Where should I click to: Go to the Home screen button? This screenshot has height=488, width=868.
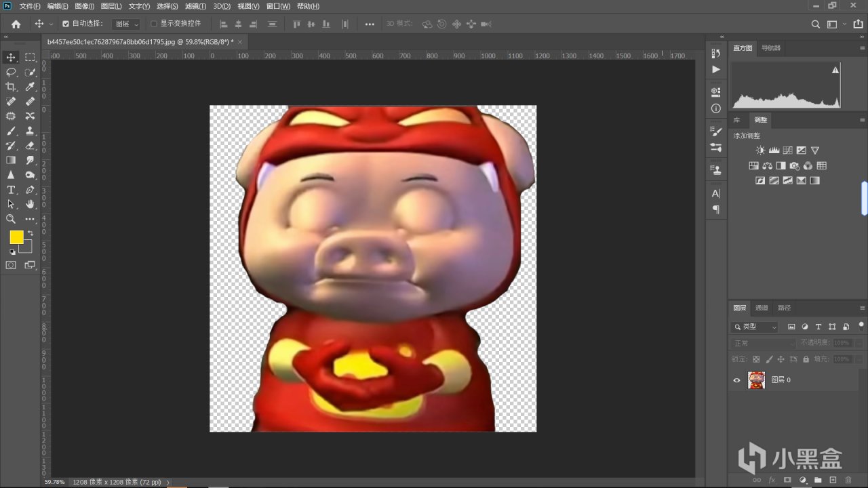coord(16,24)
